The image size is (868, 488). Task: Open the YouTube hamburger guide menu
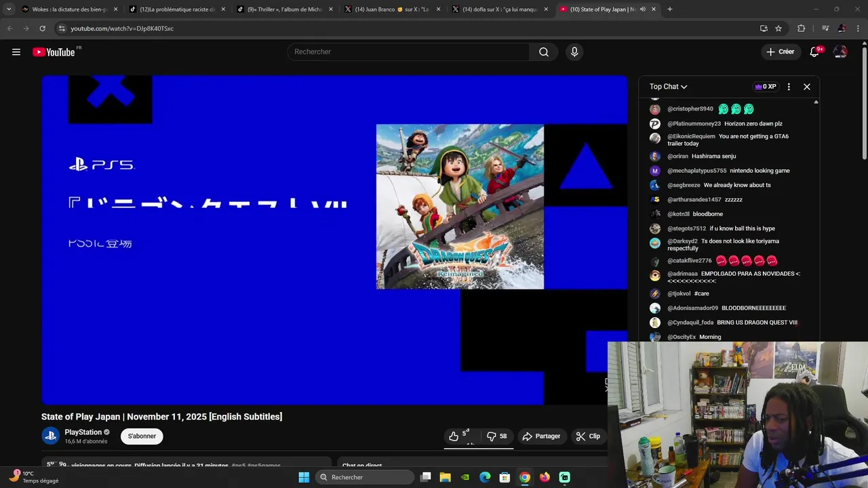pyautogui.click(x=16, y=52)
